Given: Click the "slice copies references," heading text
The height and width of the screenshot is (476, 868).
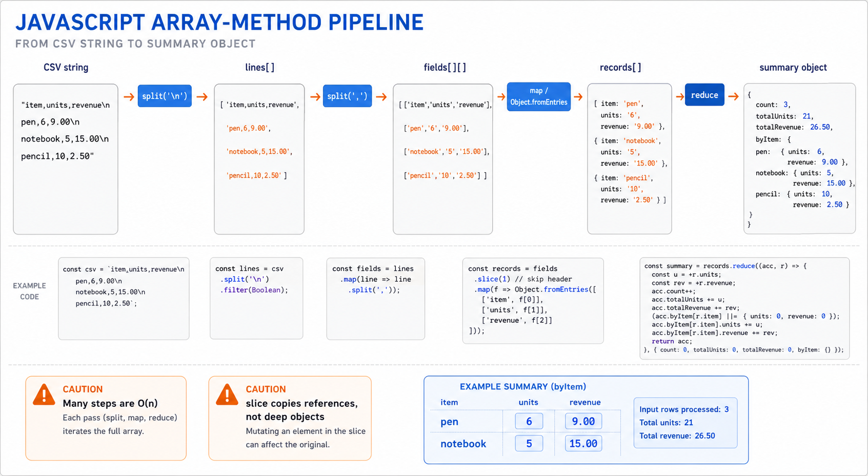Looking at the screenshot, I should tap(301, 403).
